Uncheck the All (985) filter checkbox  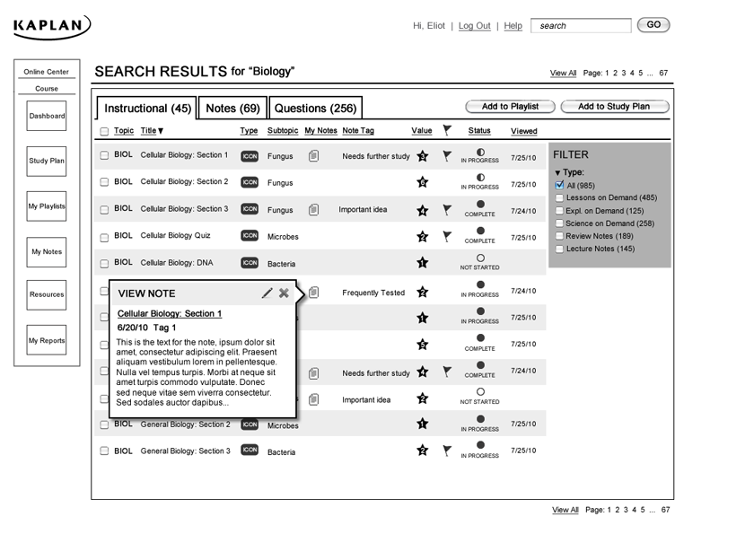coord(559,186)
